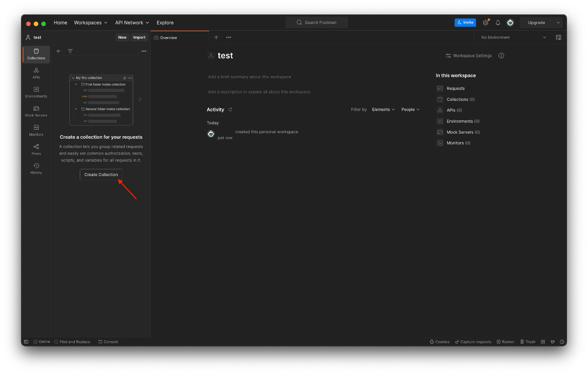Screen dimensions: 588x374
Task: Click the Upgrade button
Action: [537, 23]
